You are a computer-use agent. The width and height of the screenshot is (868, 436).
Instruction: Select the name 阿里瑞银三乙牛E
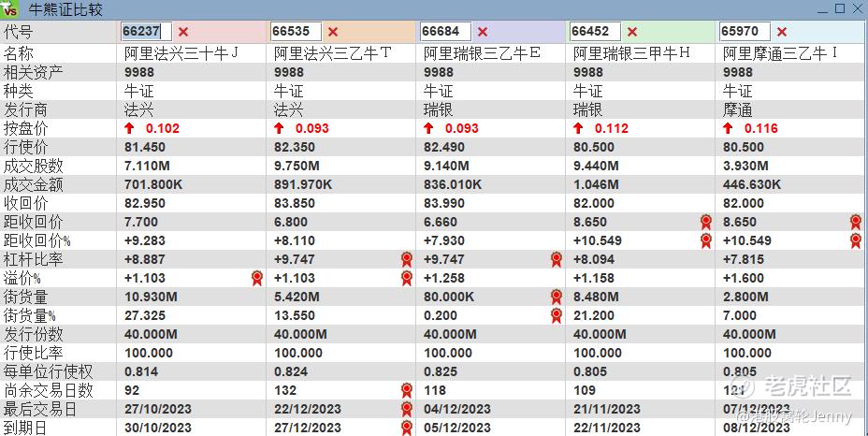(x=482, y=53)
